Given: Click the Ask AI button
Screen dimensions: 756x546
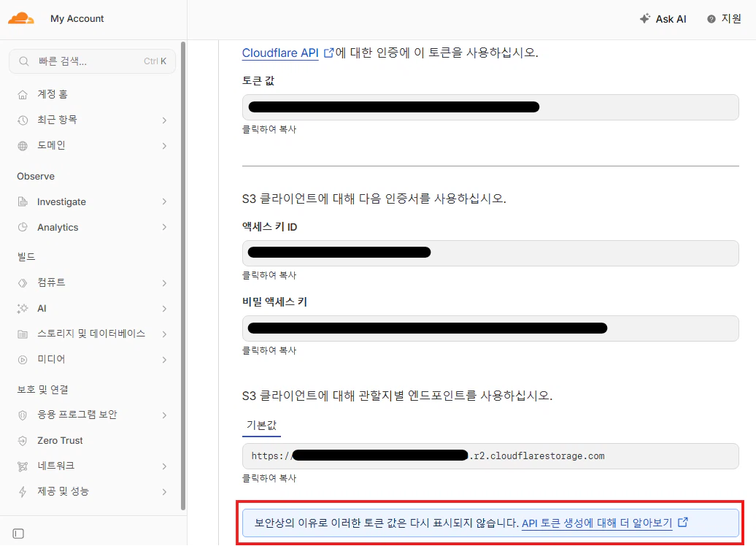Looking at the screenshot, I should tap(663, 19).
